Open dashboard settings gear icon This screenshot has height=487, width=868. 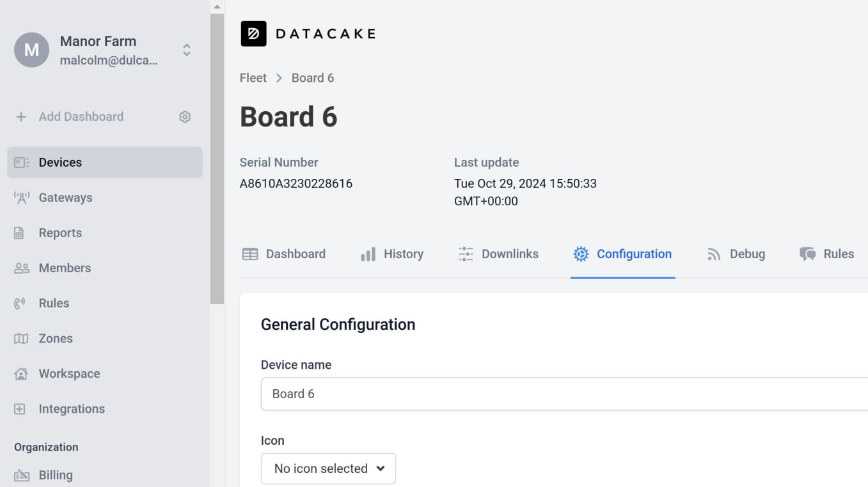point(185,117)
